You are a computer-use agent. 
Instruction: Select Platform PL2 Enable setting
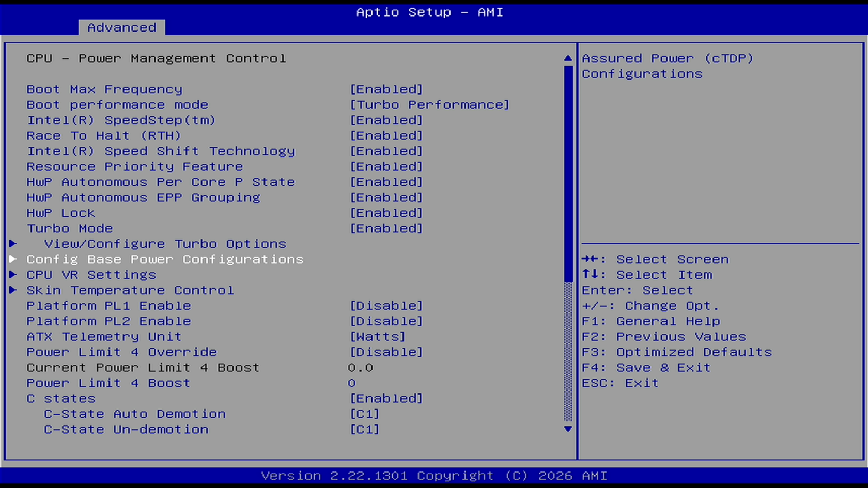pyautogui.click(x=109, y=321)
